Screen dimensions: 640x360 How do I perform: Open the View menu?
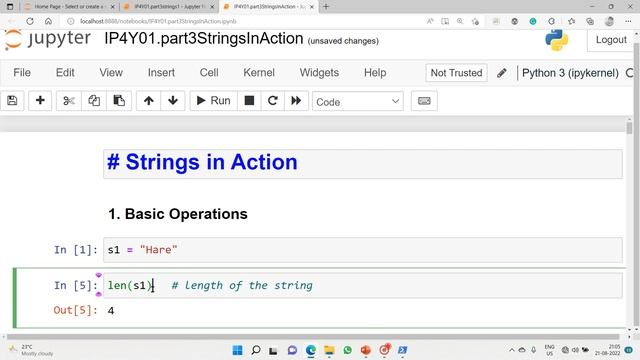[x=111, y=73]
